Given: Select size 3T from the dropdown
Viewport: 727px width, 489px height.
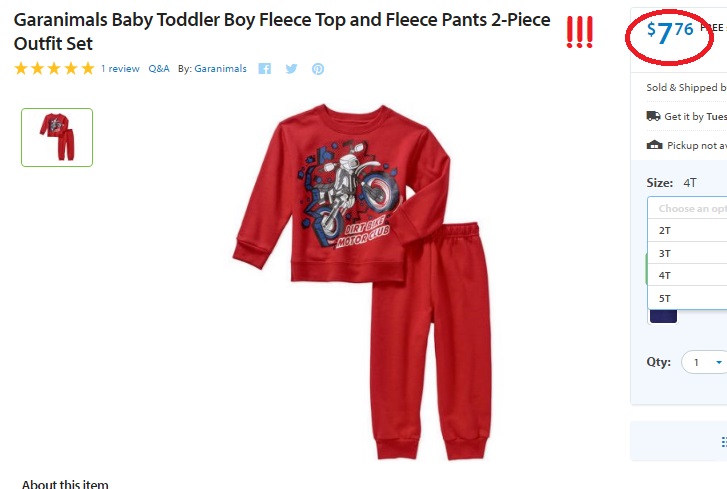Looking at the screenshot, I should click(x=687, y=253).
